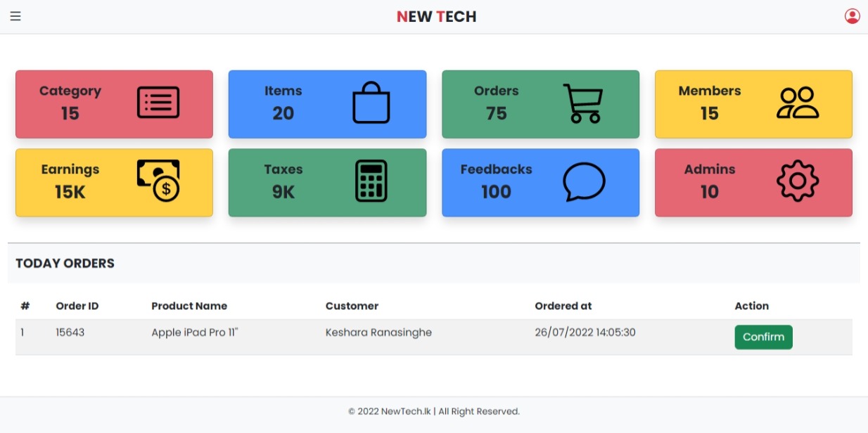Select the Category stats card
The height and width of the screenshot is (433, 868).
coord(114,104)
